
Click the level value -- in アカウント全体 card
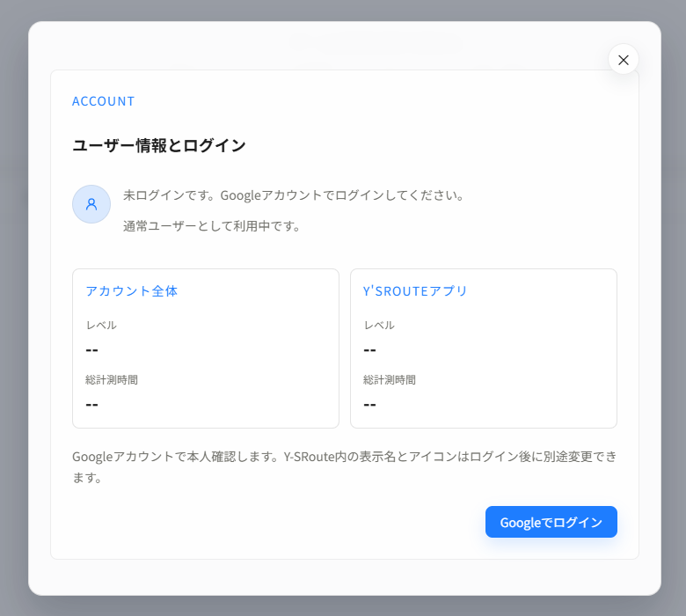[91, 350]
